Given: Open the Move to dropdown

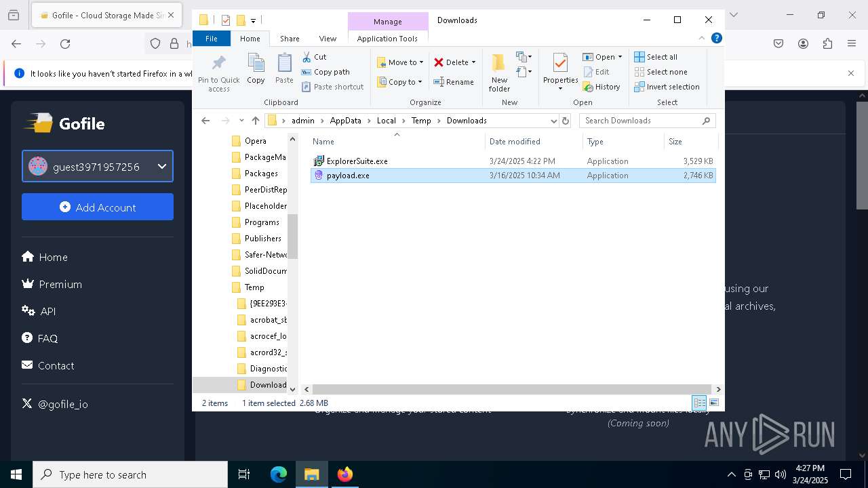Looking at the screenshot, I should point(400,62).
